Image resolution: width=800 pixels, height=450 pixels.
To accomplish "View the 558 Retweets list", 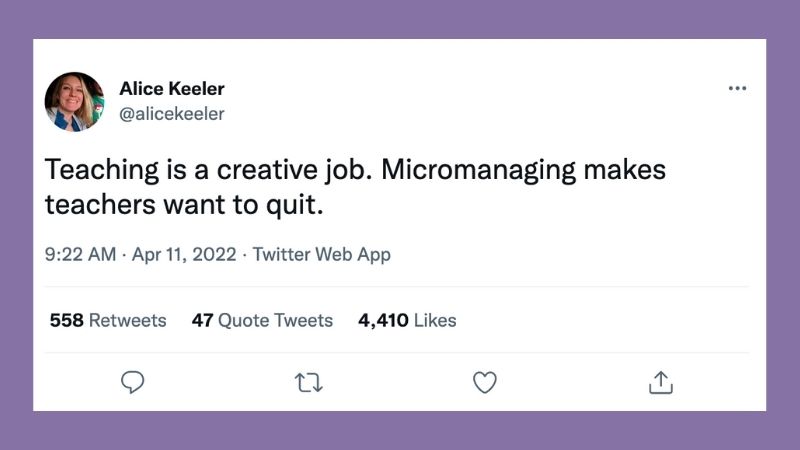I will [x=108, y=321].
